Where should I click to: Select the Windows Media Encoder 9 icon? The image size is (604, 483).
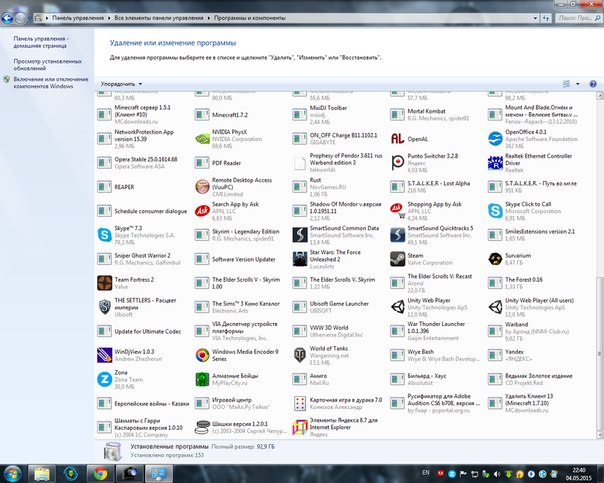point(202,355)
